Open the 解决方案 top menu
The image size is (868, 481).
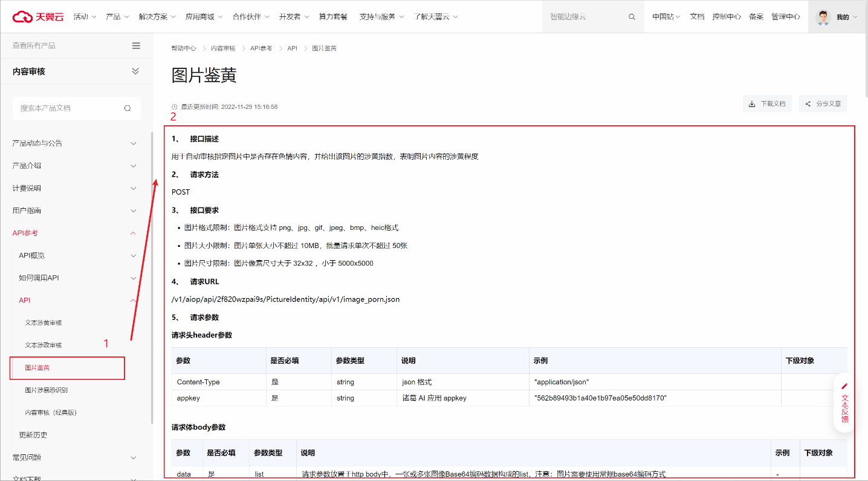tap(157, 17)
